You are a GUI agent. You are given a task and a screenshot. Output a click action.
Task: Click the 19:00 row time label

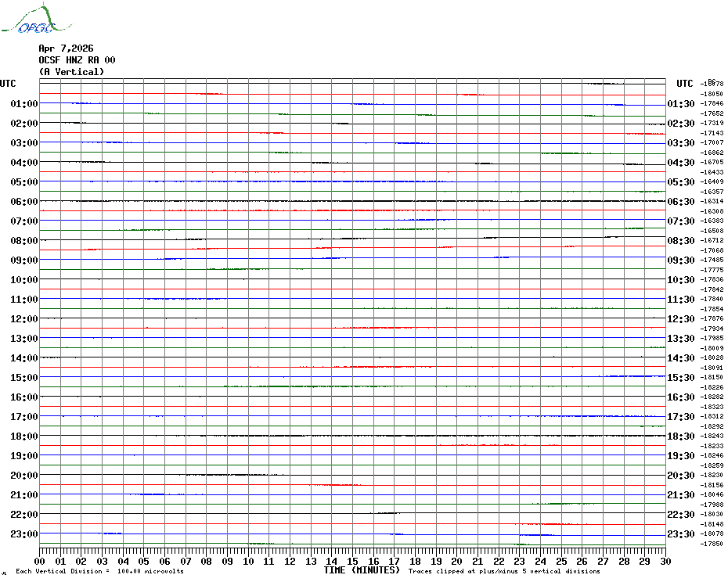pos(24,456)
